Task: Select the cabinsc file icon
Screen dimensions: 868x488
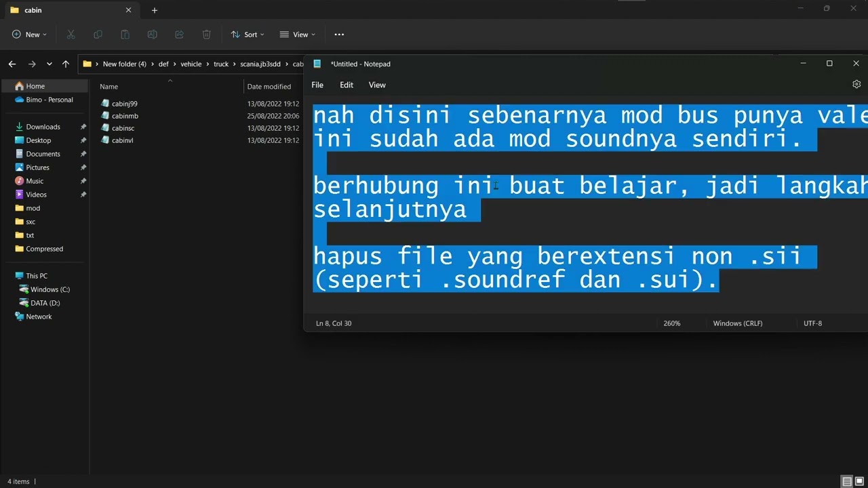Action: (105, 128)
